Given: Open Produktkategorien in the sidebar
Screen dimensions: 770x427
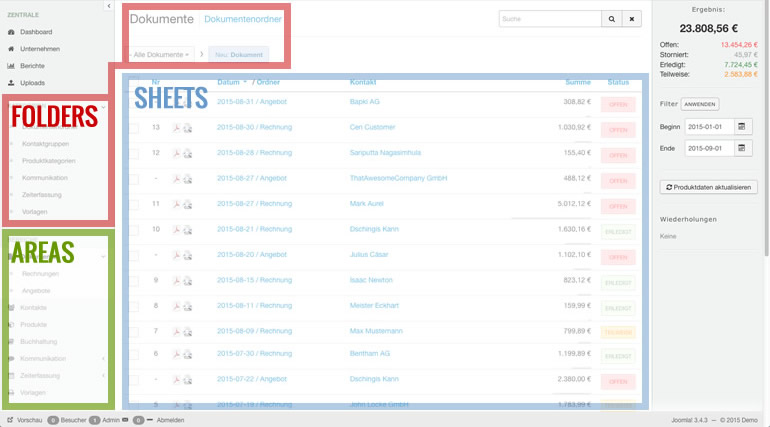Looking at the screenshot, I should coord(49,161).
